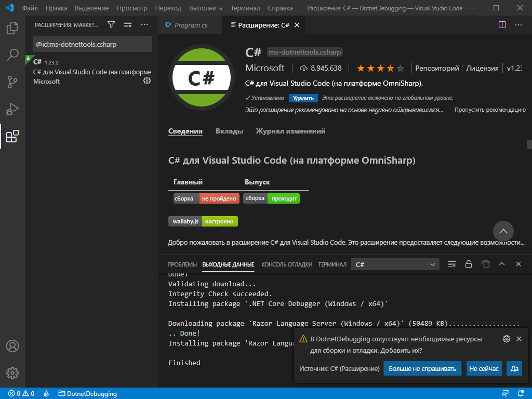Click Удалить to uninstall the C# extension

click(302, 98)
